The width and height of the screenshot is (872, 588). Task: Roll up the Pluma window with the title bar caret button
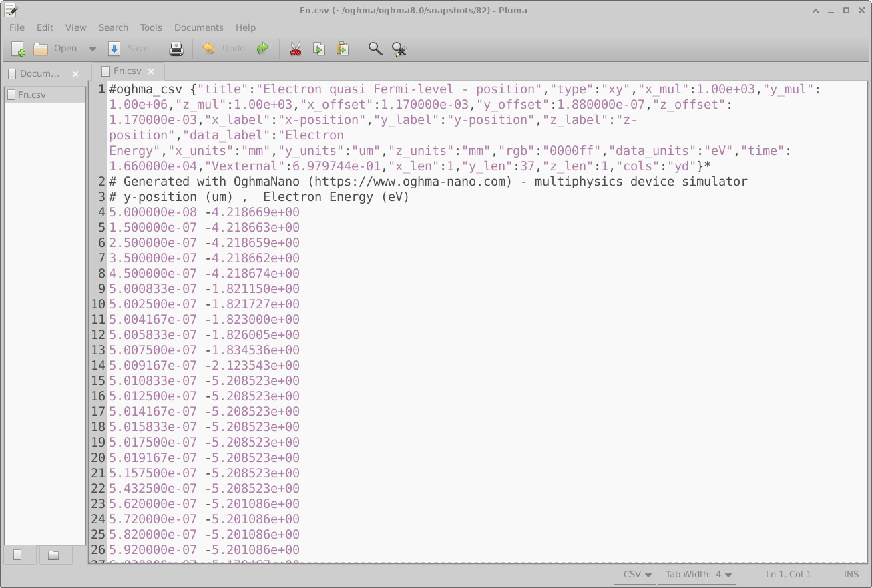pos(816,11)
